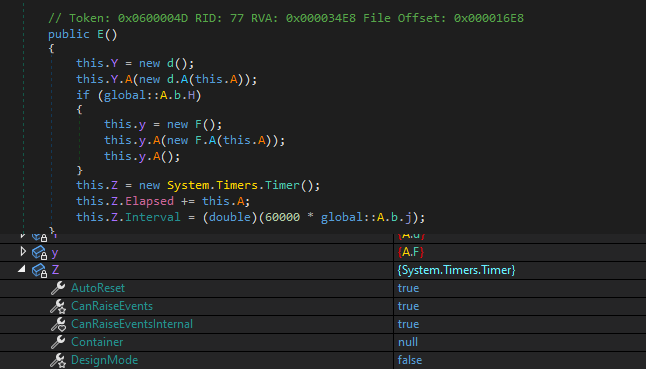
Task: Expand the y field row
Action: point(23,252)
